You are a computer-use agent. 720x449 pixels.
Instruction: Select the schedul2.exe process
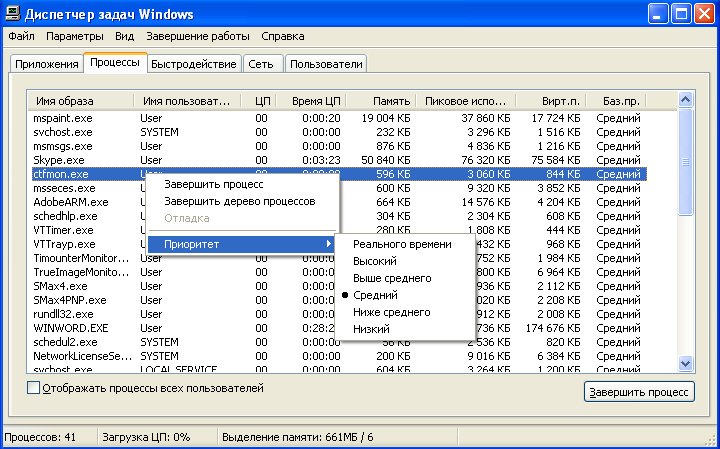tap(65, 342)
